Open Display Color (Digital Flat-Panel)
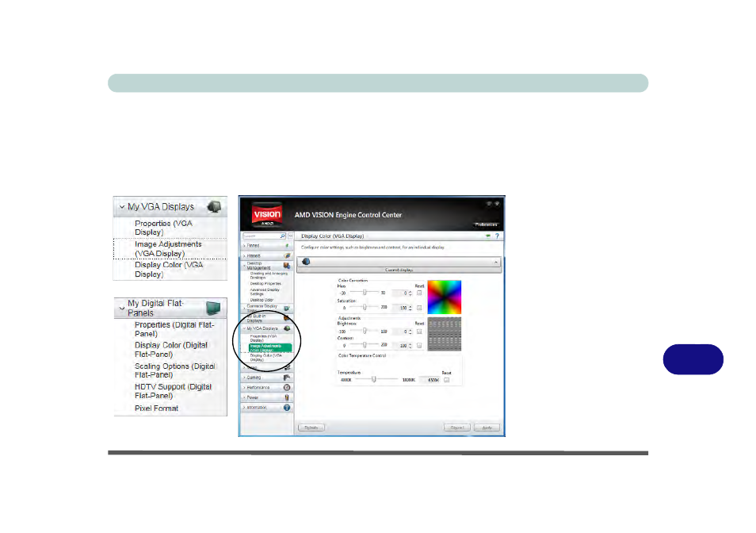The height and width of the screenshot is (533, 756). [171, 350]
